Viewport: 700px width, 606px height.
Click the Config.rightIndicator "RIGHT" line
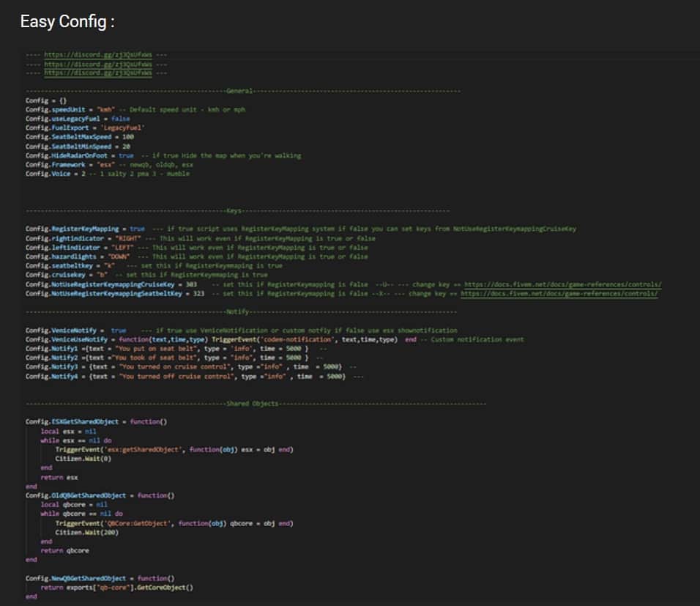83,238
